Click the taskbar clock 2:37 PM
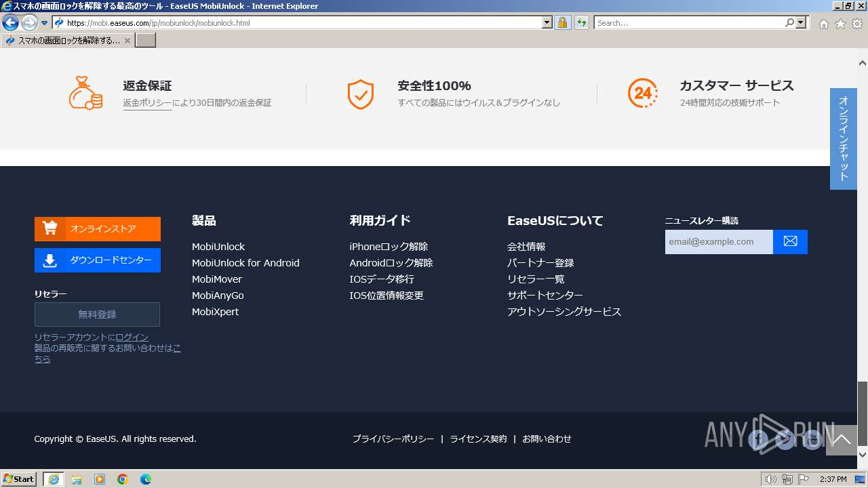Screen dimensions: 868x488 [x=833, y=479]
